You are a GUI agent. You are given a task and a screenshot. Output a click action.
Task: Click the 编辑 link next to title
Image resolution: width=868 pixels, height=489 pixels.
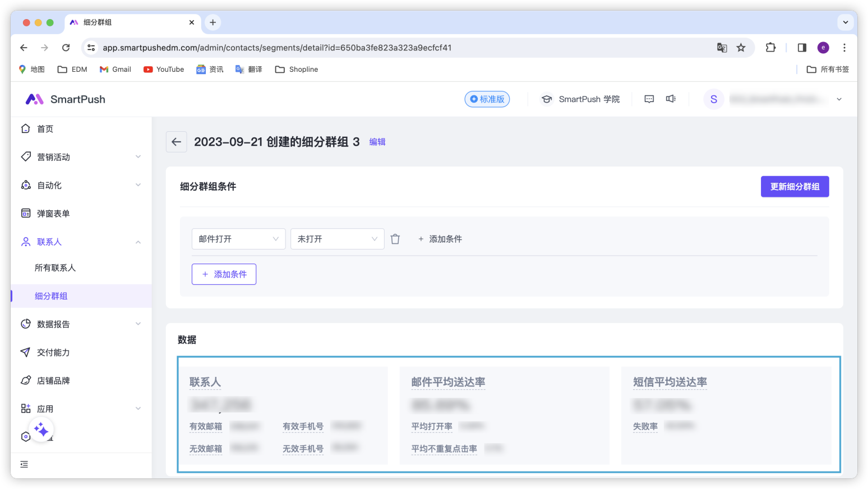pos(377,142)
